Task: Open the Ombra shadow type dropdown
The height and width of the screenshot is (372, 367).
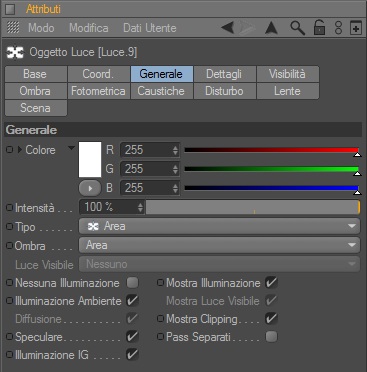Action: pos(219,245)
